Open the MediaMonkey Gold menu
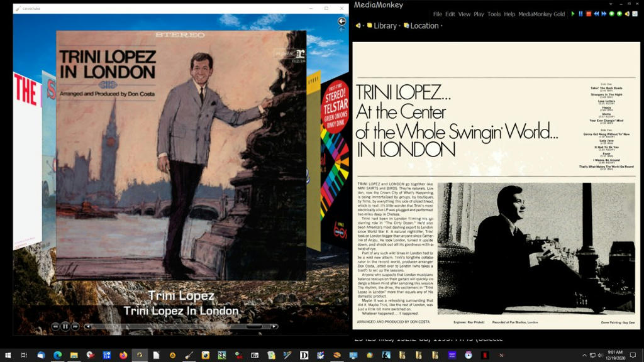Viewport: 644px width, 362px height. point(541,14)
